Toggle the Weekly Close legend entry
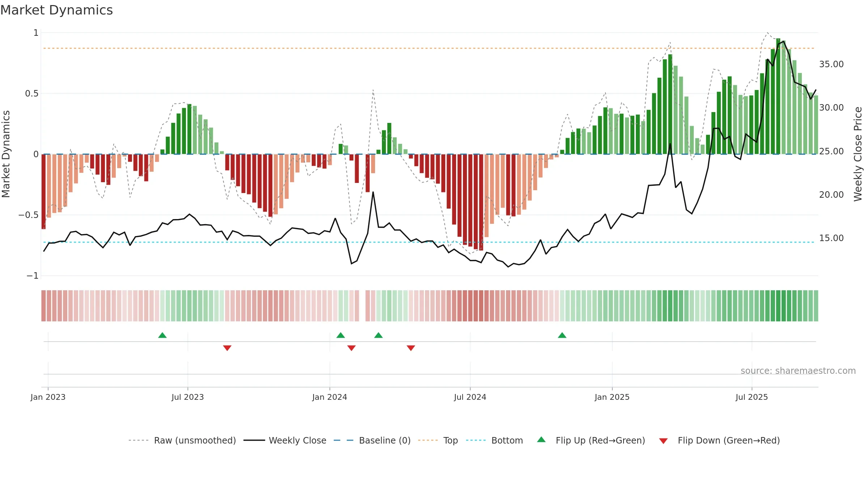 285,440
